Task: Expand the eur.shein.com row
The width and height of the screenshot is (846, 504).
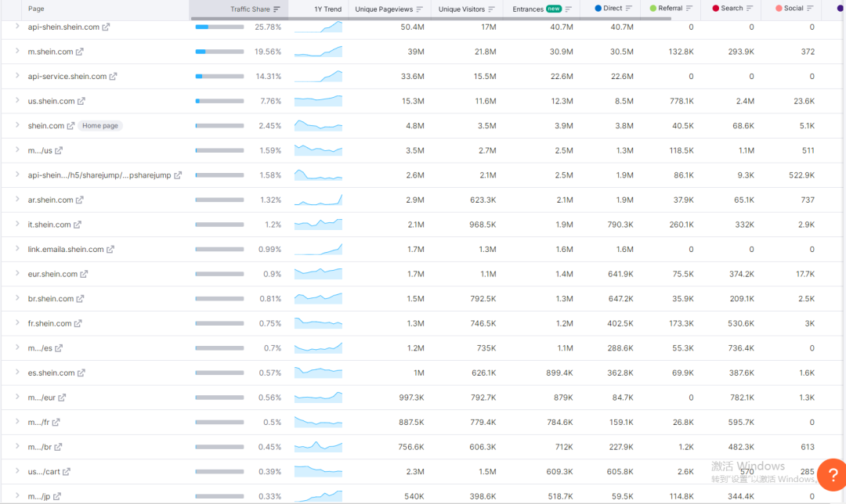Action: click(x=17, y=273)
